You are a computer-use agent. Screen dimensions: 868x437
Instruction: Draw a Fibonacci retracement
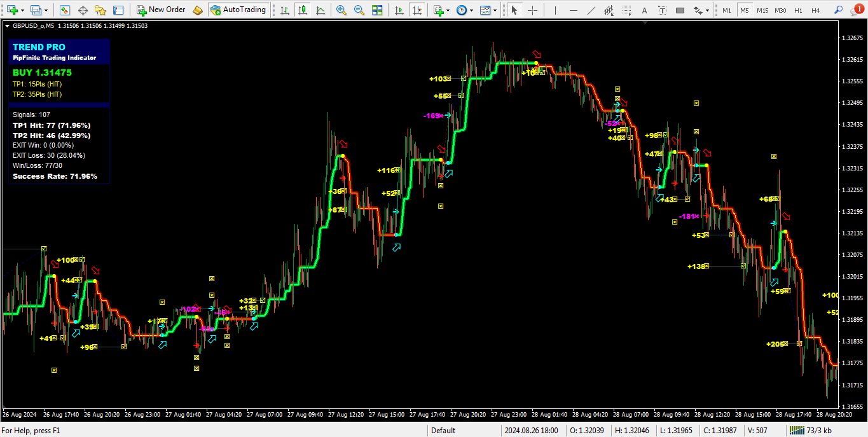(x=625, y=10)
